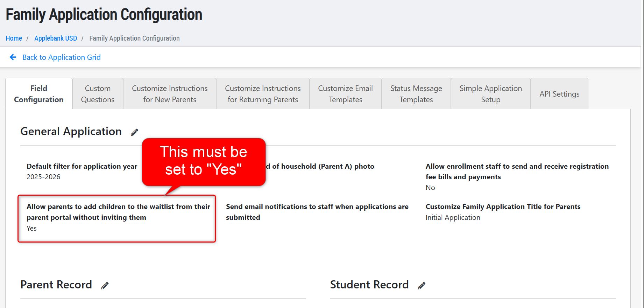Viewport: 644px width, 308px height.
Task: Switch to Customize Email Templates tab
Action: 346,94
